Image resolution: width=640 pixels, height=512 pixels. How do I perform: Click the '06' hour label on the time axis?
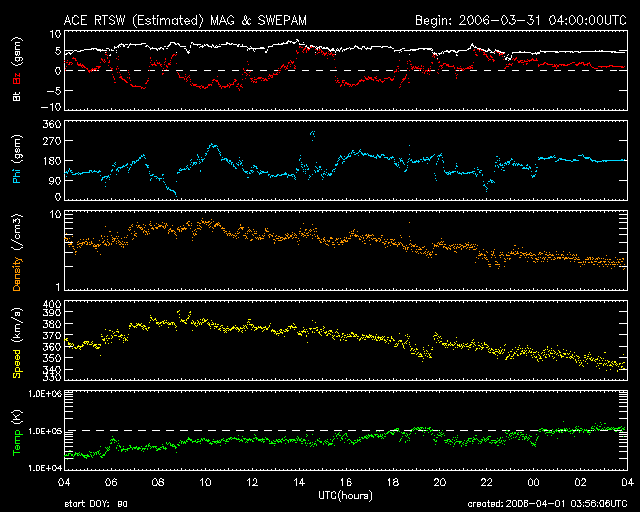coord(111,483)
